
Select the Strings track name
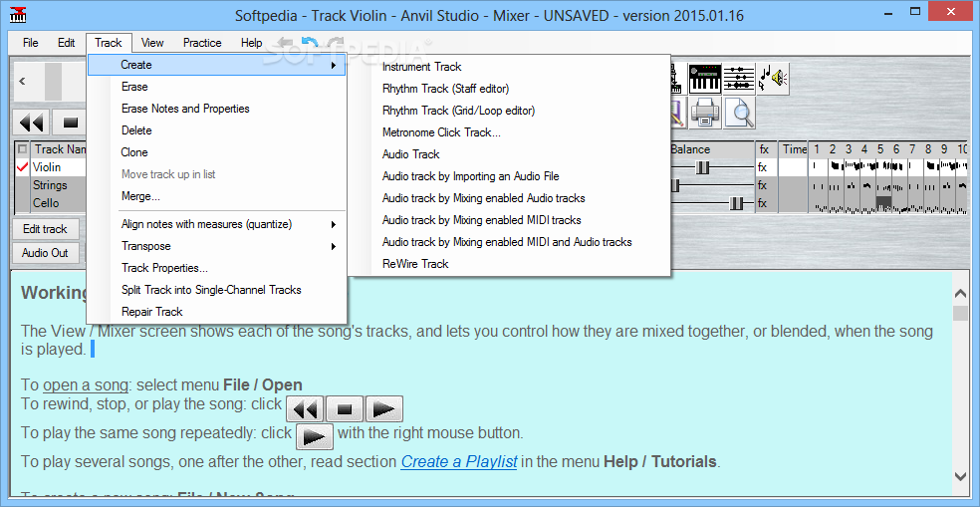50,185
